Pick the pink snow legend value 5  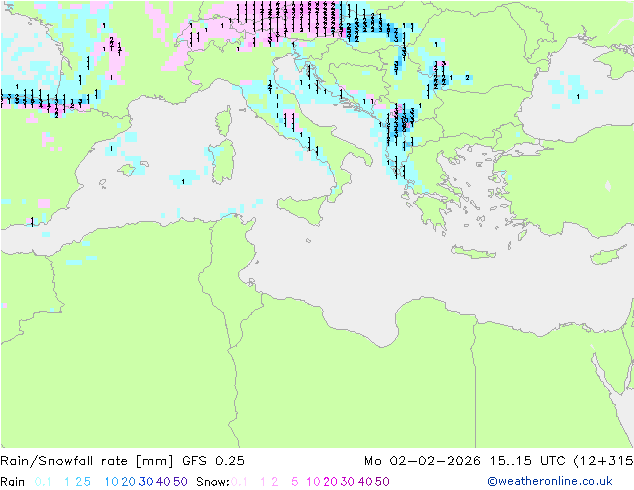(295, 482)
